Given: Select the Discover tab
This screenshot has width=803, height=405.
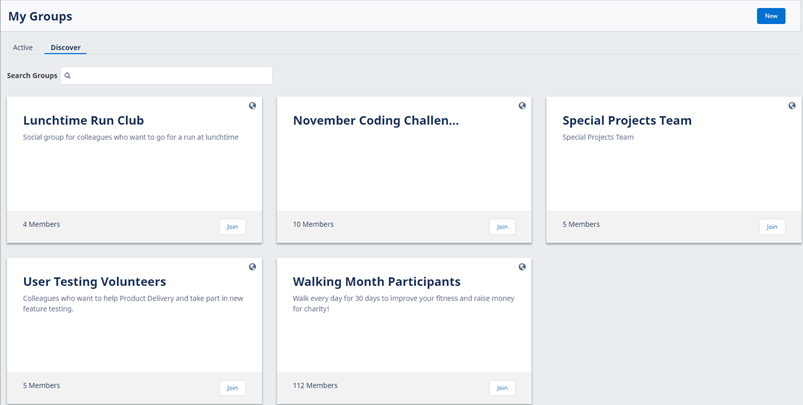Looking at the screenshot, I should click(x=66, y=48).
